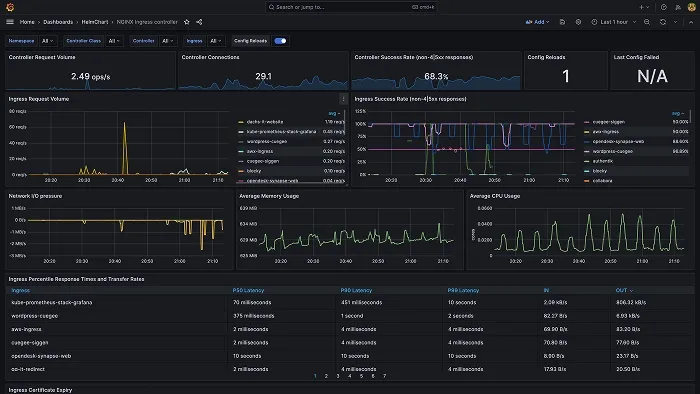Image resolution: width=700 pixels, height=394 pixels.
Task: Sort Ingress Request Volume legend by avg
Action: click(x=333, y=113)
